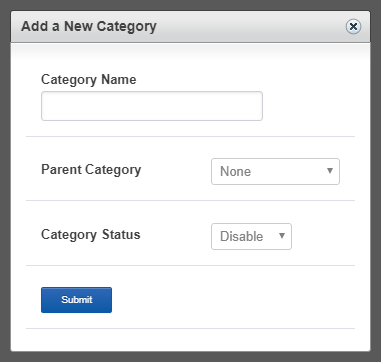Click the divider line beneath the Submit button
The image size is (381, 362).
190,329
